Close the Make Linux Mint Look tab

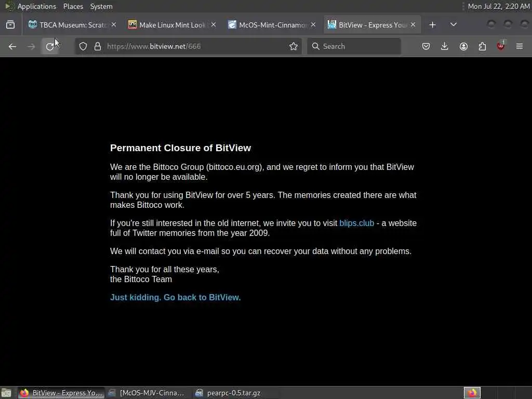click(214, 25)
